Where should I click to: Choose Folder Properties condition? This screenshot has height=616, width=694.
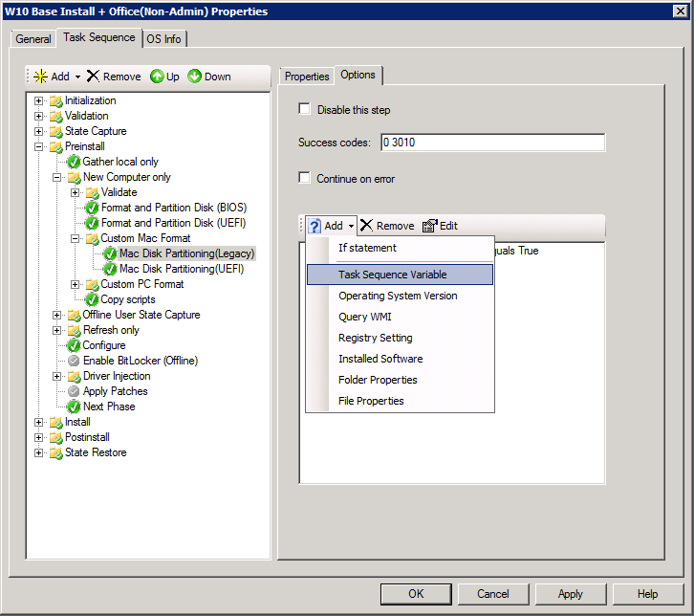(401, 380)
